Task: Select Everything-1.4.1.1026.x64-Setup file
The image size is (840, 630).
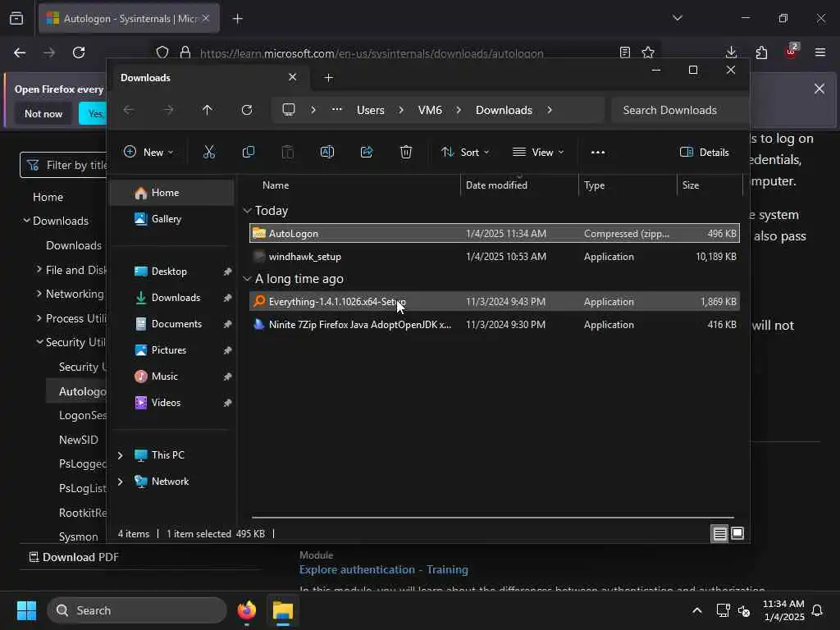Action: (x=495, y=302)
